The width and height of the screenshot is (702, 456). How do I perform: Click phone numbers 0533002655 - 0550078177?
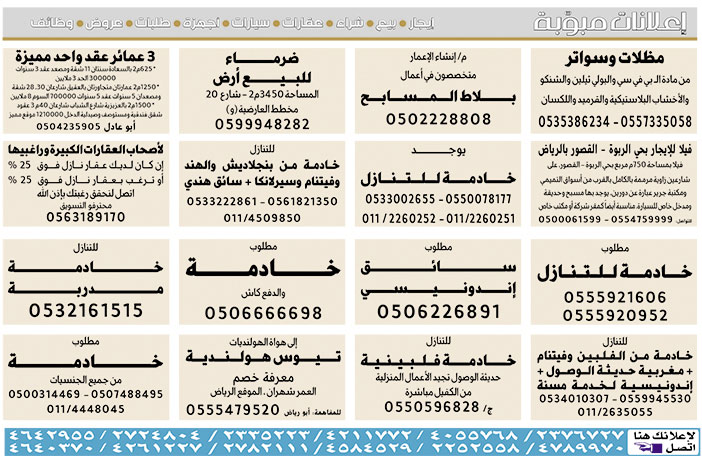(438, 199)
